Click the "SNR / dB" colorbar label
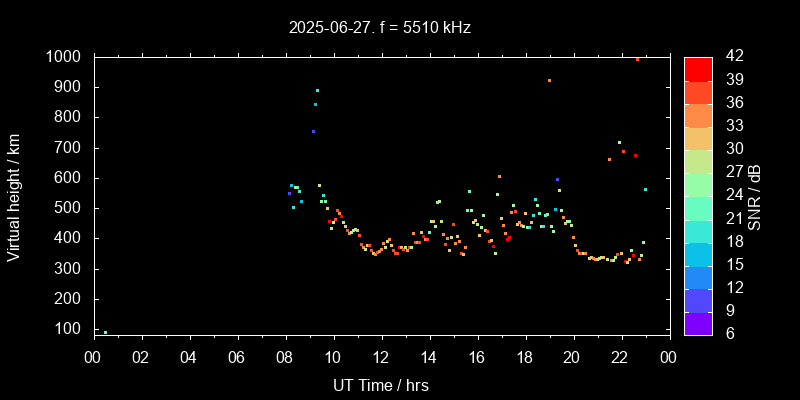The height and width of the screenshot is (400, 800). [756, 195]
